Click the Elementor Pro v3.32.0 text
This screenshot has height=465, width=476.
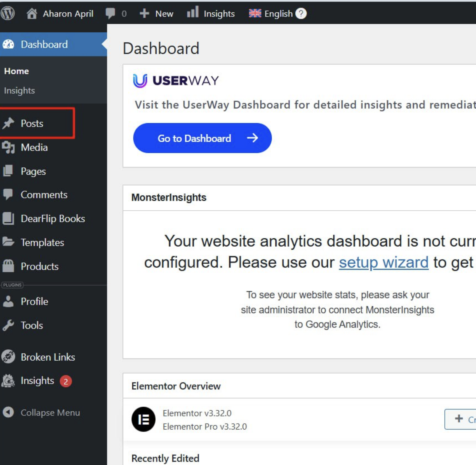[x=205, y=426]
